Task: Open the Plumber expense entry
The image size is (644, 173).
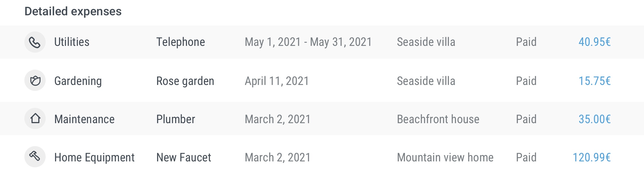Action: [176, 119]
